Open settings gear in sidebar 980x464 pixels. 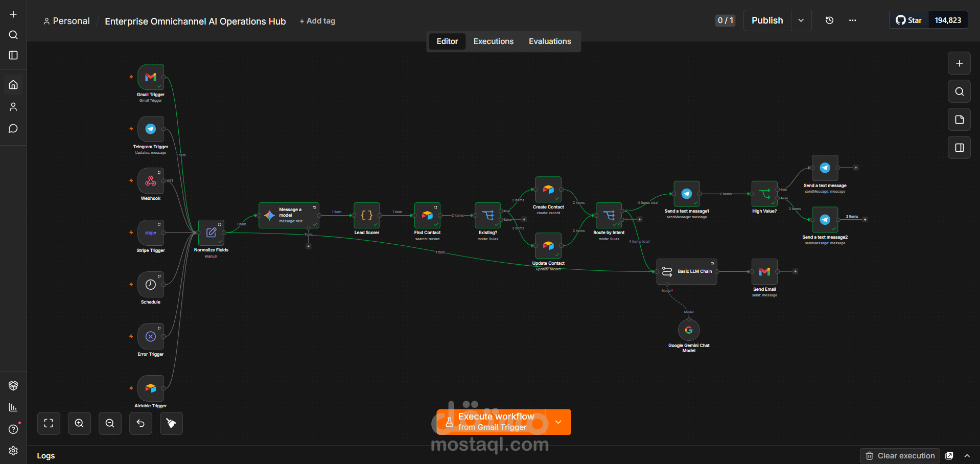point(13,451)
